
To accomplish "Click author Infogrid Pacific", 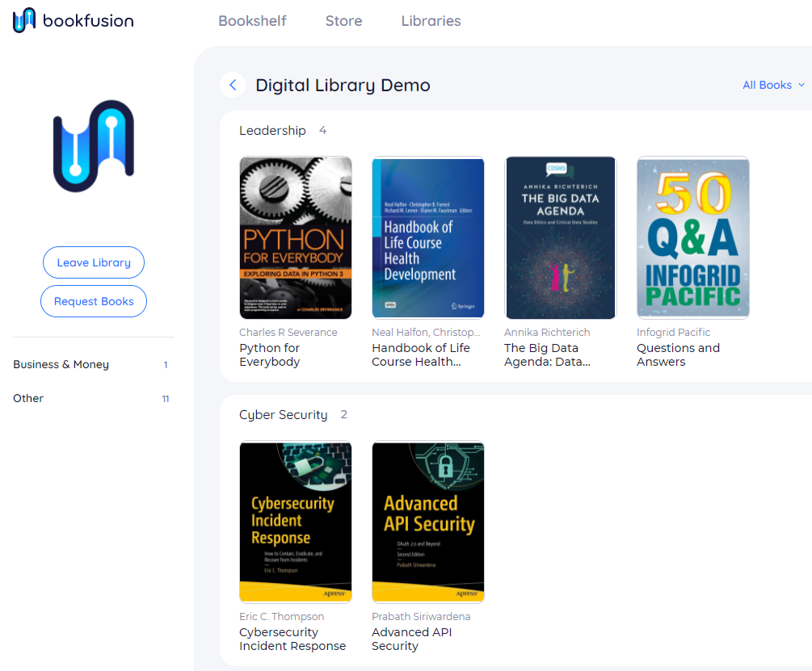I will pos(674,332).
